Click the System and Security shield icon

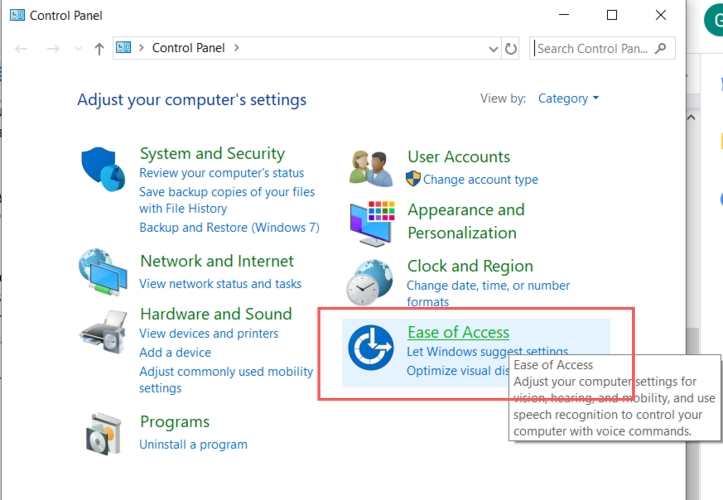103,168
